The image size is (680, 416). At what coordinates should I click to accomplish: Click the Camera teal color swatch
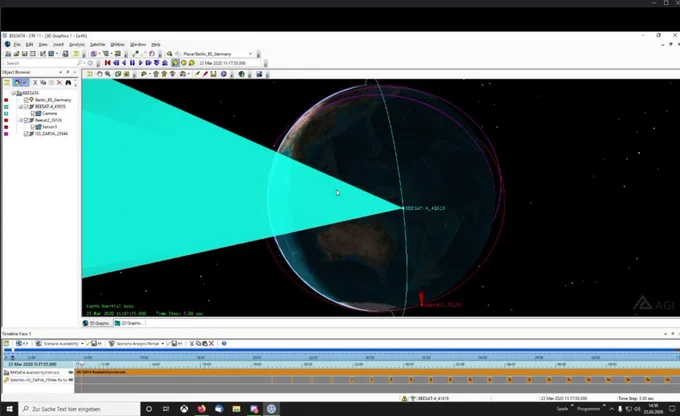click(x=6, y=113)
